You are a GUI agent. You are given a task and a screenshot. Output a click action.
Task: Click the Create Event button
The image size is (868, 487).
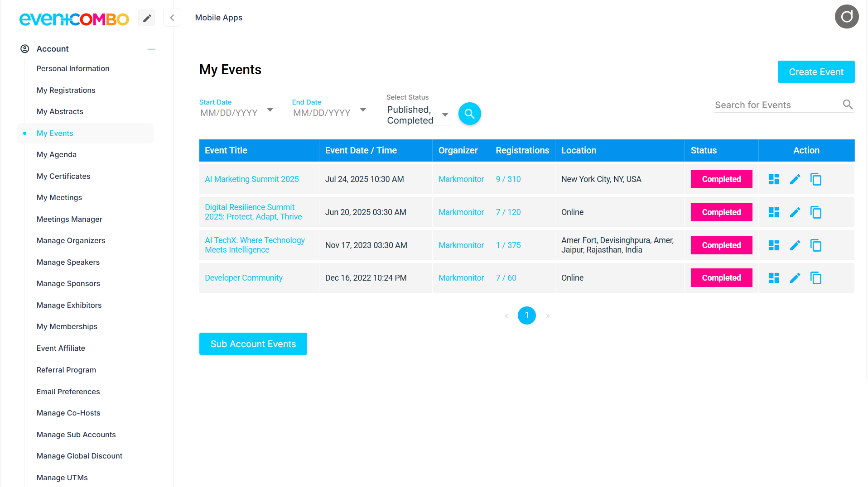815,72
